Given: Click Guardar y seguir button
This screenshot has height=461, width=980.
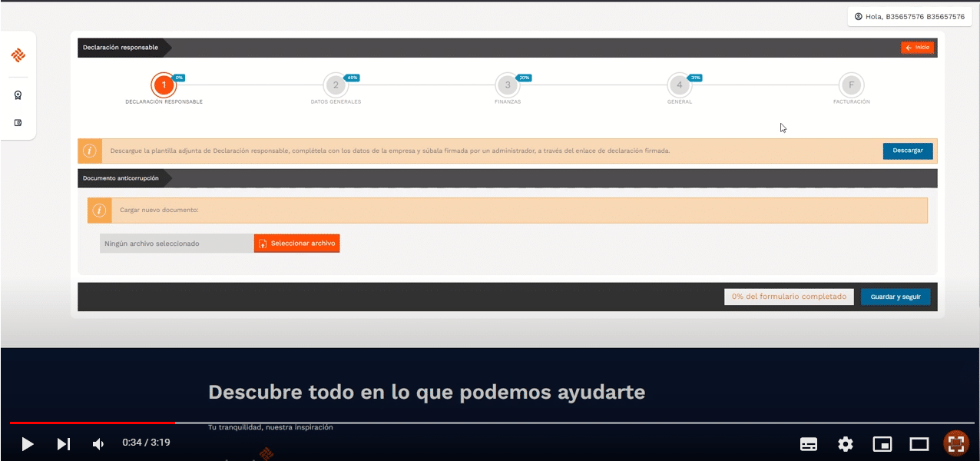Looking at the screenshot, I should (896, 297).
